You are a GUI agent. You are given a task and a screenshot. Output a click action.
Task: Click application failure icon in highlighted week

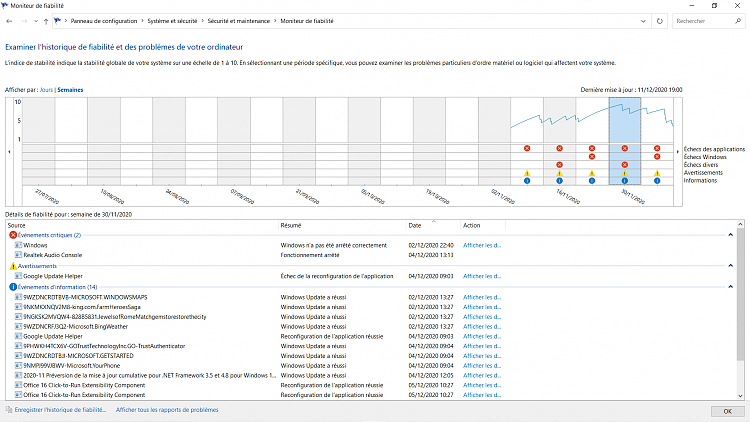(x=625, y=148)
